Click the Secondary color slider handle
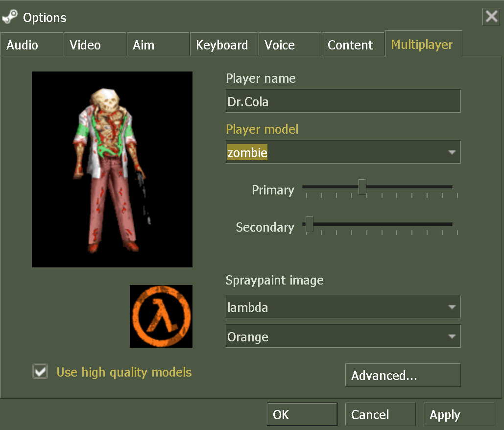Viewport: 504px width, 430px height. click(x=309, y=224)
